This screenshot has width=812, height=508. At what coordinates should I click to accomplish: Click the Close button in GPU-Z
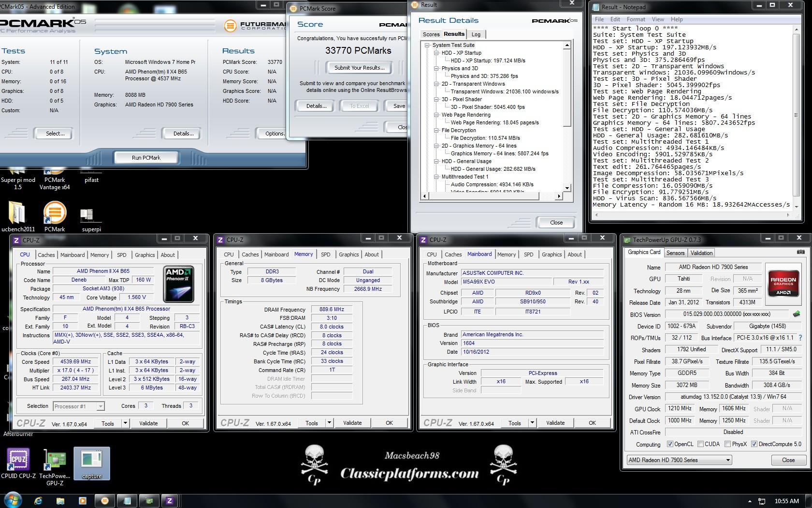pos(788,460)
